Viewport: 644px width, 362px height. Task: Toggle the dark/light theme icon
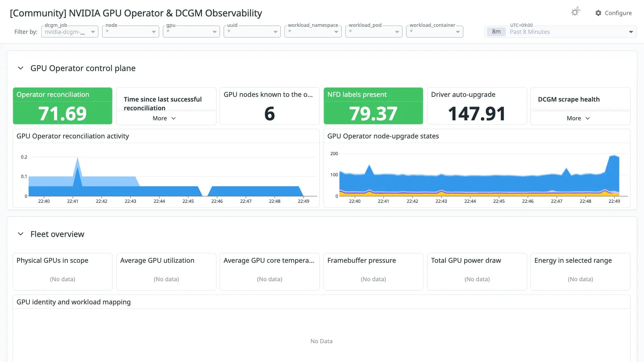point(575,12)
